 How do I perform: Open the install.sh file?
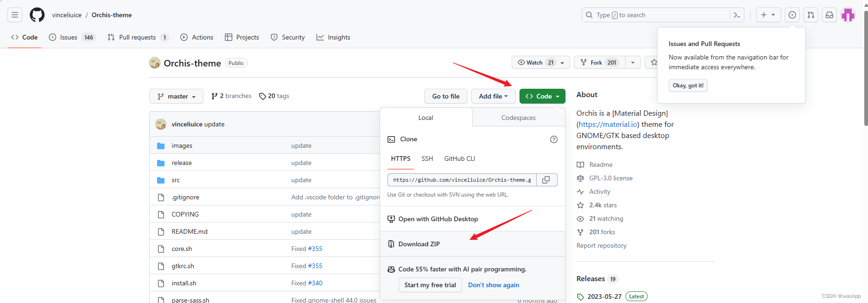(184, 283)
